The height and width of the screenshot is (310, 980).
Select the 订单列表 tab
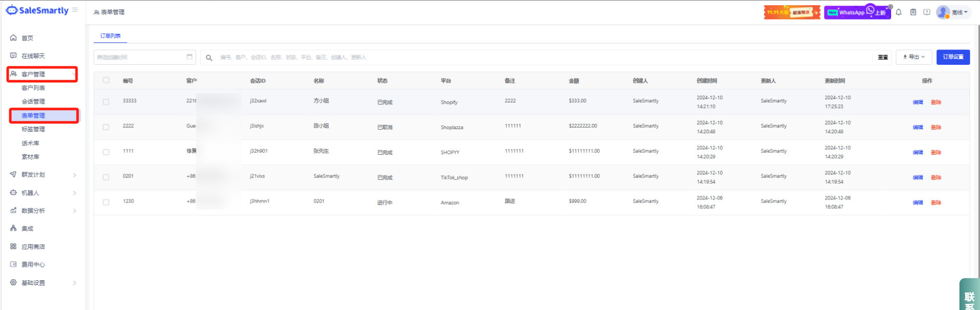[110, 36]
